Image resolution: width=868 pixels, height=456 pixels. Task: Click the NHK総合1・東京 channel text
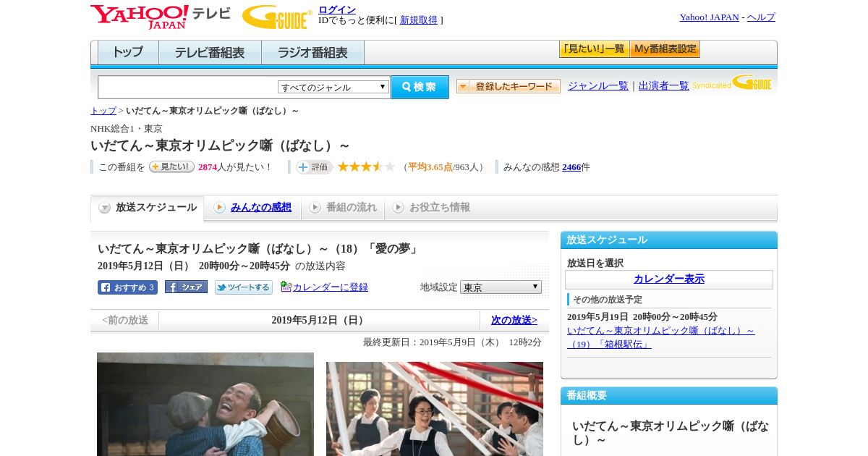pos(127,129)
